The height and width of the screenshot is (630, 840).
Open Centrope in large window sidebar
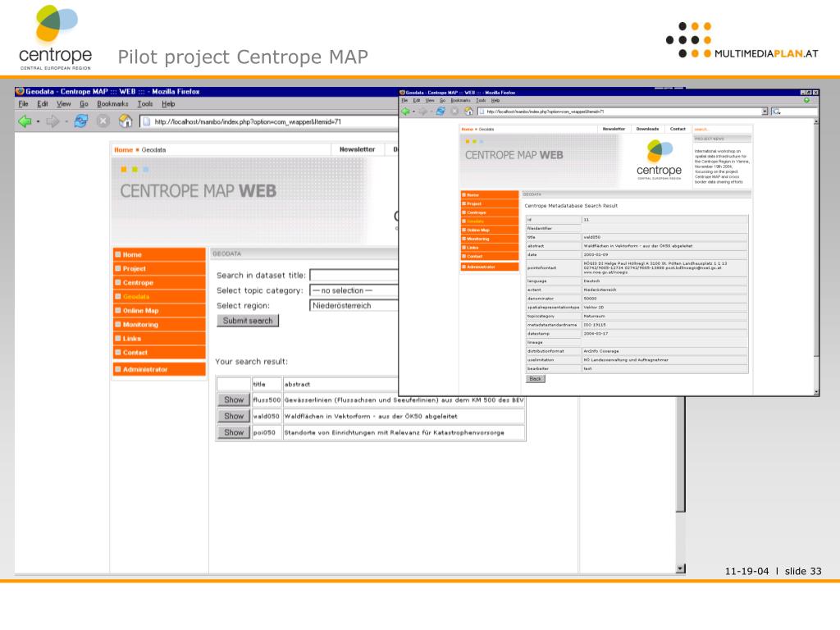[x=159, y=282]
